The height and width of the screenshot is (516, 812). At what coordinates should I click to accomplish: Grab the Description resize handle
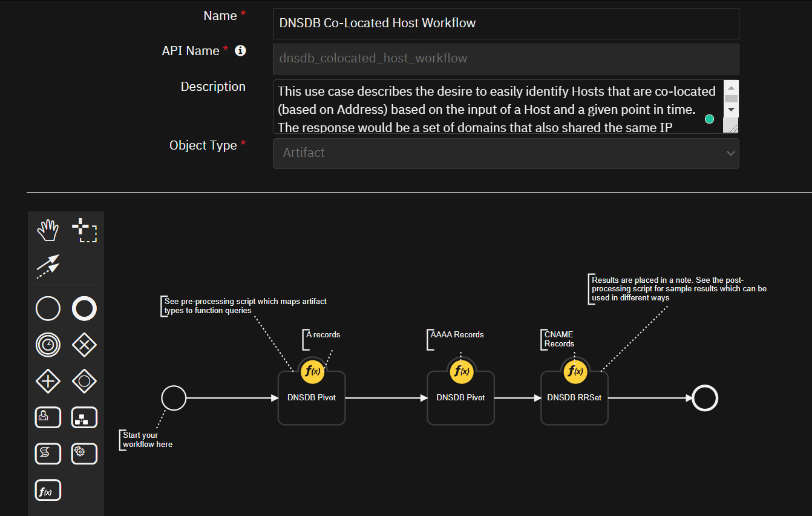(x=732, y=125)
